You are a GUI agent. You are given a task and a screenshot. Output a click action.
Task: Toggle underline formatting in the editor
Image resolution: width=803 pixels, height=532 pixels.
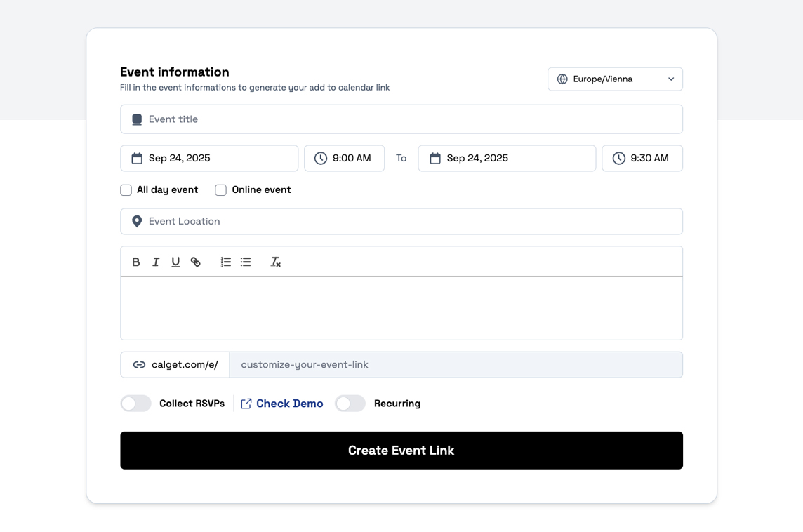pyautogui.click(x=175, y=262)
